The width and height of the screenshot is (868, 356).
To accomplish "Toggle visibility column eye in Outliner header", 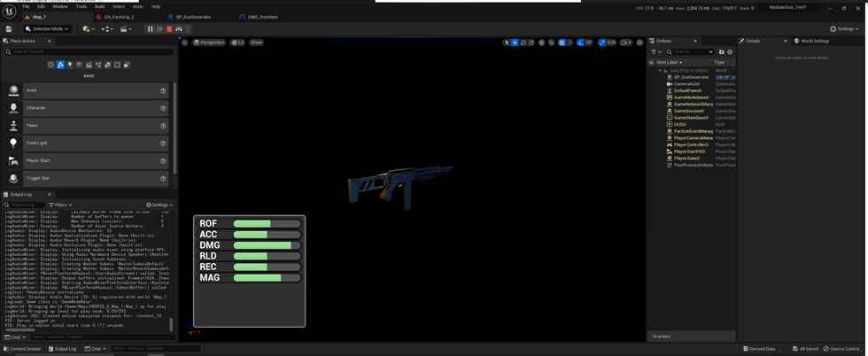I will coord(652,63).
